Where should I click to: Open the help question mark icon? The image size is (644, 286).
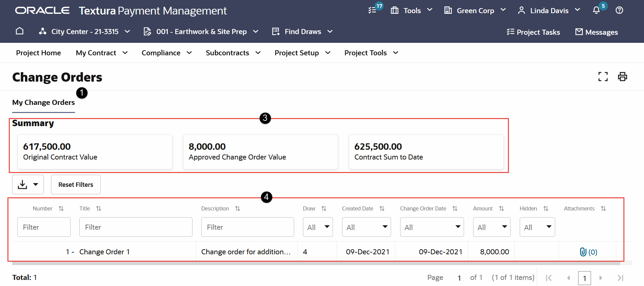pyautogui.click(x=619, y=10)
